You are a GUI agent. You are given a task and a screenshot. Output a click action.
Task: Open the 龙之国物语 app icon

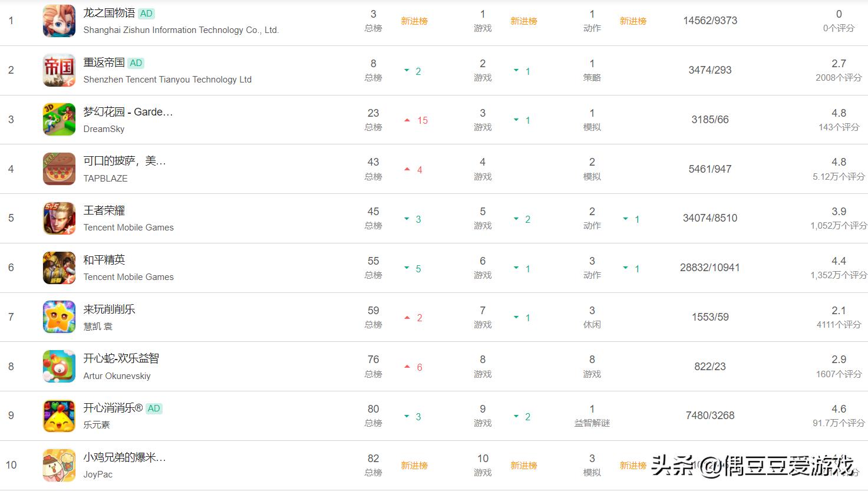point(59,21)
